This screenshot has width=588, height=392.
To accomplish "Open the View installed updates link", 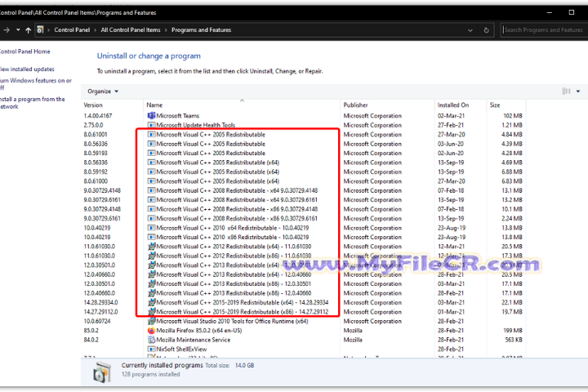I will (x=27, y=69).
